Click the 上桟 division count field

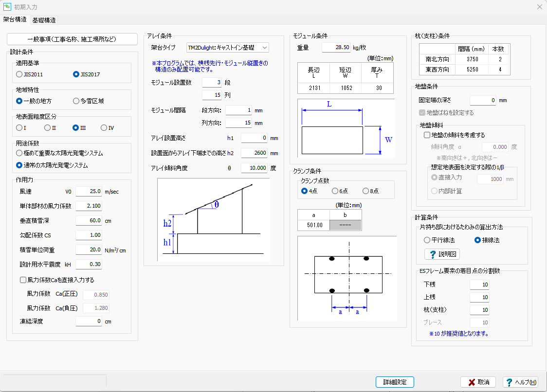click(x=479, y=297)
